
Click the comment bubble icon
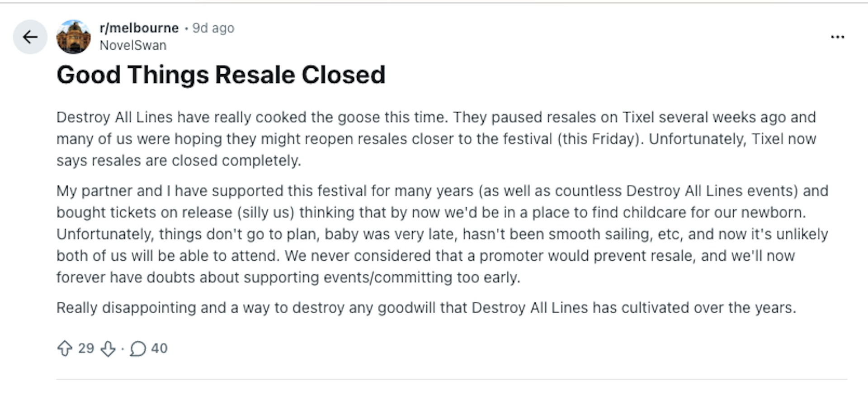pos(138,349)
